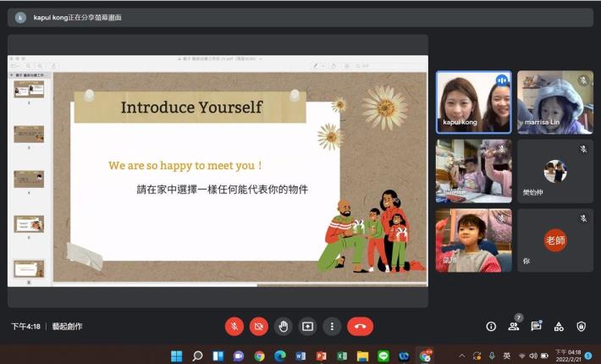
Task: Select kapul kong's video tile
Action: (x=473, y=102)
